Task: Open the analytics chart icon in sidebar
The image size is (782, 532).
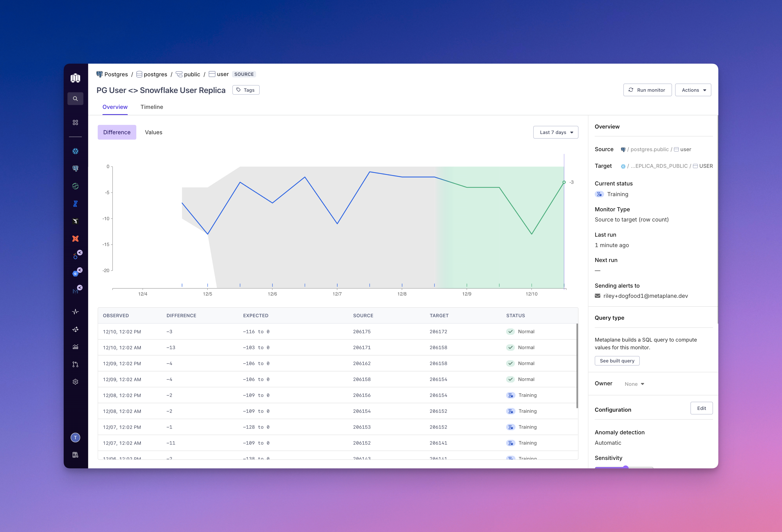Action: (x=75, y=347)
